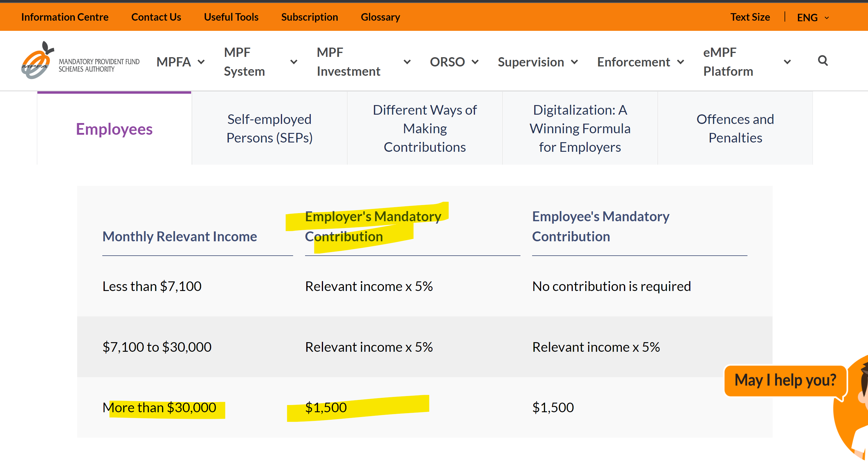The image size is (868, 470).
Task: Open the Supervision menu item
Action: pos(531,62)
